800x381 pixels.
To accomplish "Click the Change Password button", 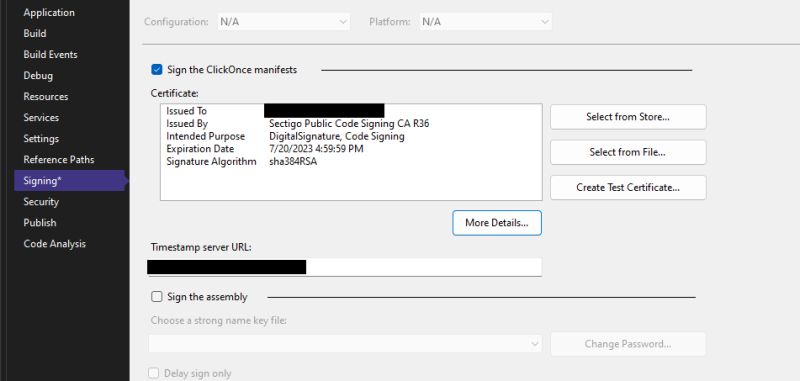I will 628,344.
